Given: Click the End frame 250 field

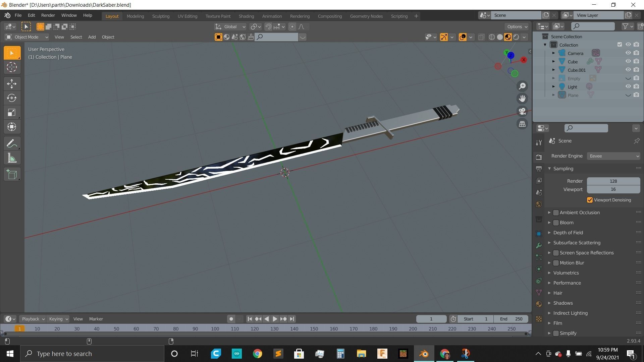Looking at the screenshot, I should pyautogui.click(x=511, y=319).
